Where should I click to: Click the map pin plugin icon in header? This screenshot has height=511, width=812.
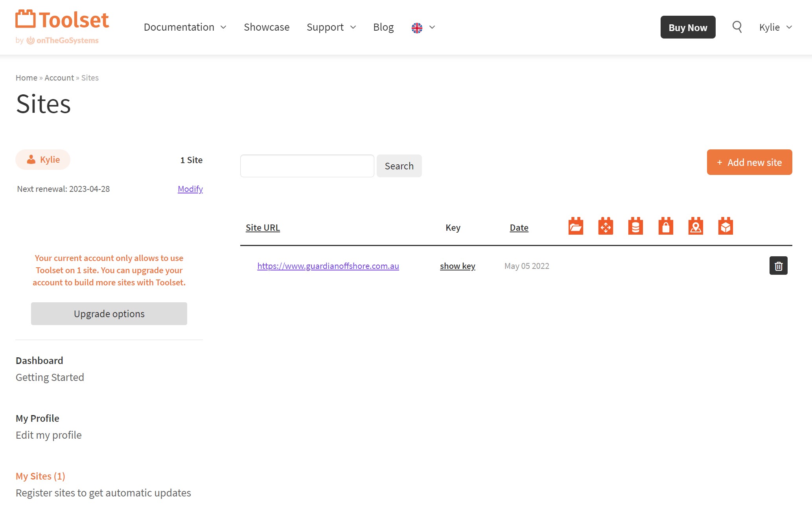pyautogui.click(x=696, y=226)
